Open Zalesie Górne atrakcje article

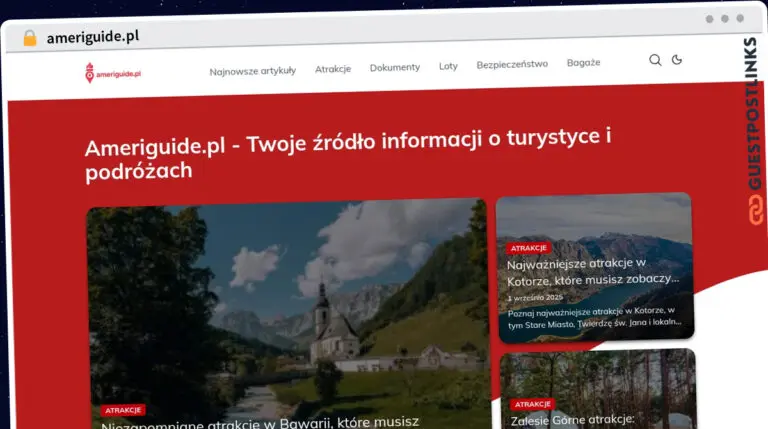573,420
